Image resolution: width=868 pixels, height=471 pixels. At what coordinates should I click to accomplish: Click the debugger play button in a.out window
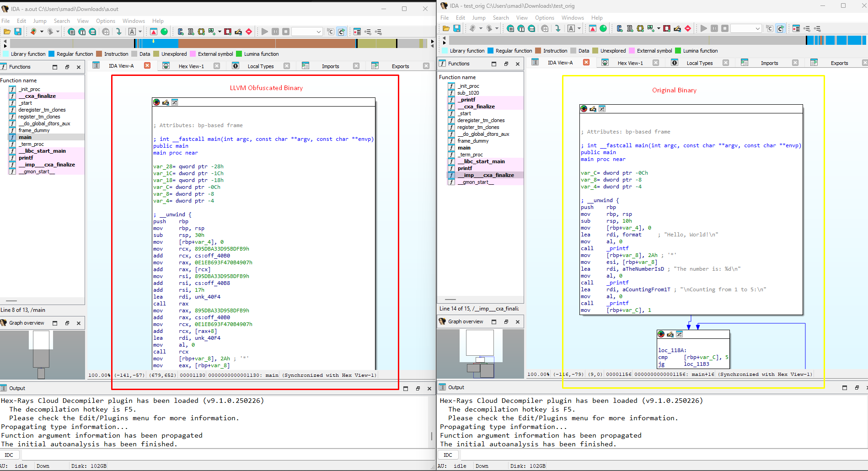coord(265,32)
